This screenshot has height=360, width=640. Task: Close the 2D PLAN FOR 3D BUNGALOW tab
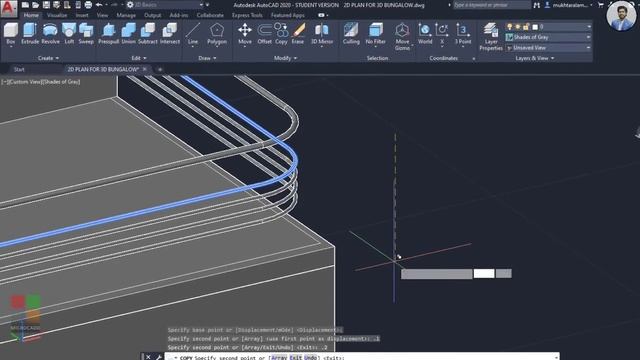point(144,69)
